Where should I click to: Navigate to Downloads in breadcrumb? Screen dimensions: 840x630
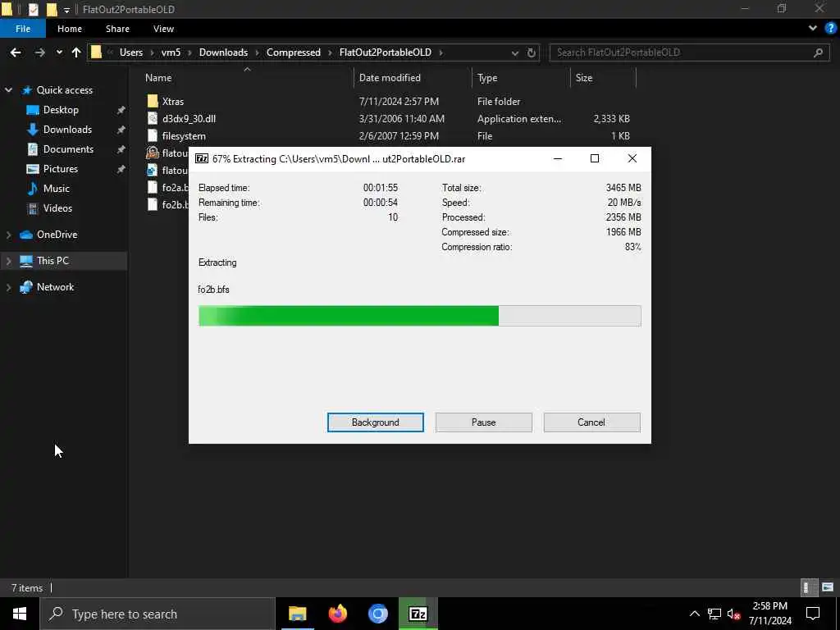tap(223, 52)
